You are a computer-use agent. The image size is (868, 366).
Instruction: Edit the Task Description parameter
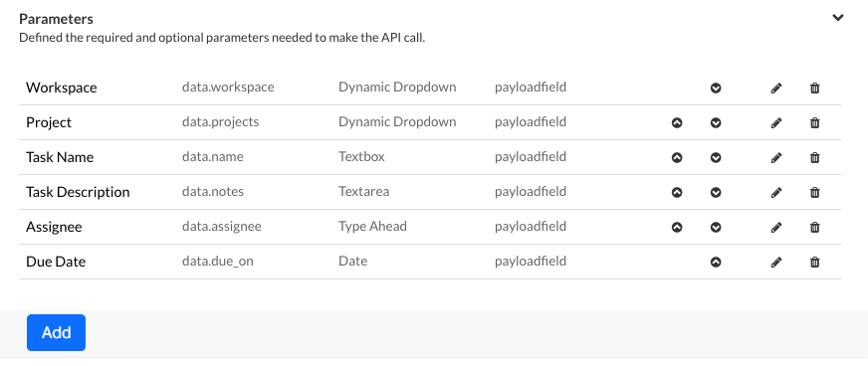(x=776, y=192)
